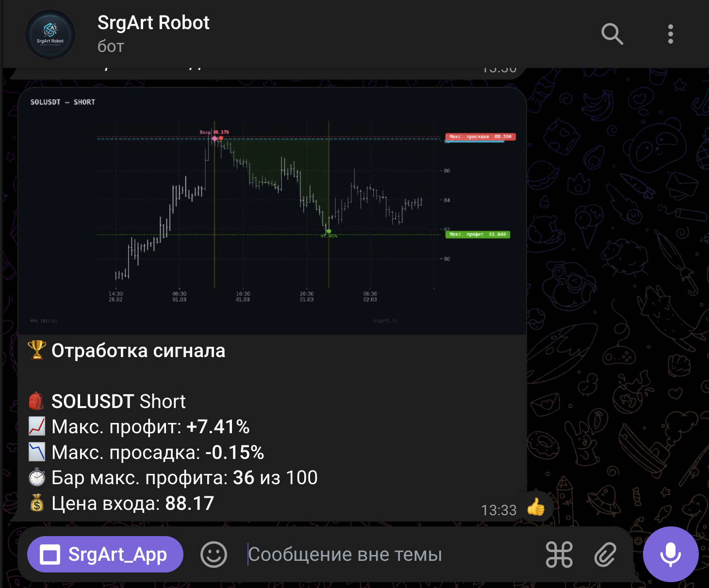The image size is (709, 588).
Task: Show the bot commands menu icon
Action: click(x=559, y=554)
